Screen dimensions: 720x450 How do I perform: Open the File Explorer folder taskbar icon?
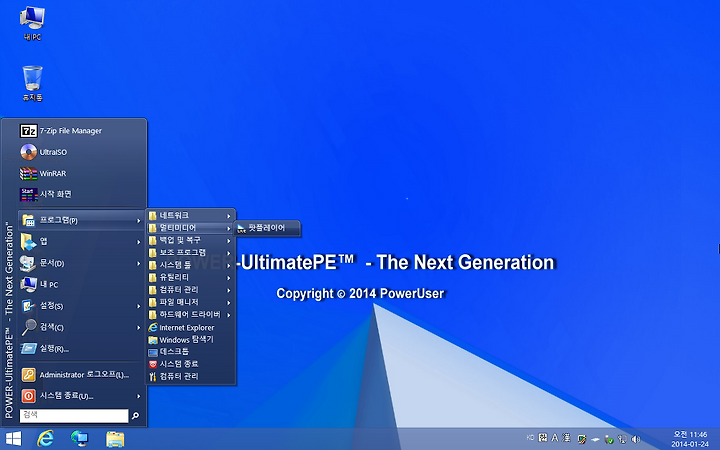pyautogui.click(x=115, y=439)
